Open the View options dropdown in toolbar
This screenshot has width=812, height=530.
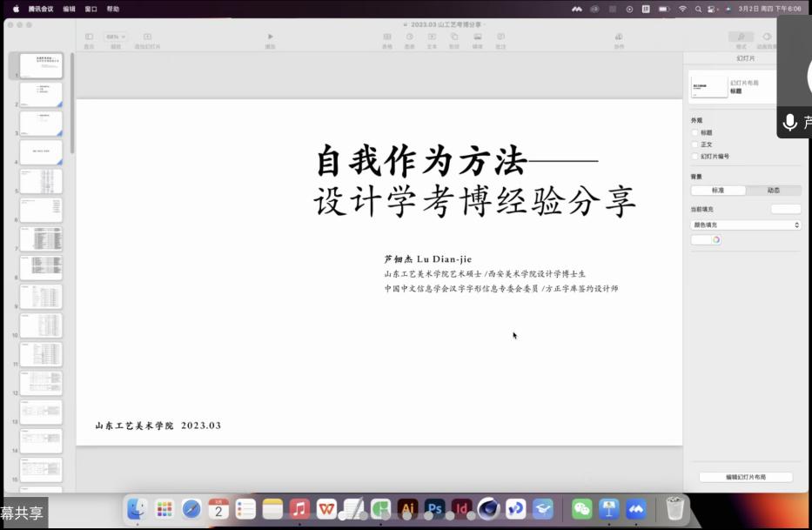click(x=89, y=37)
